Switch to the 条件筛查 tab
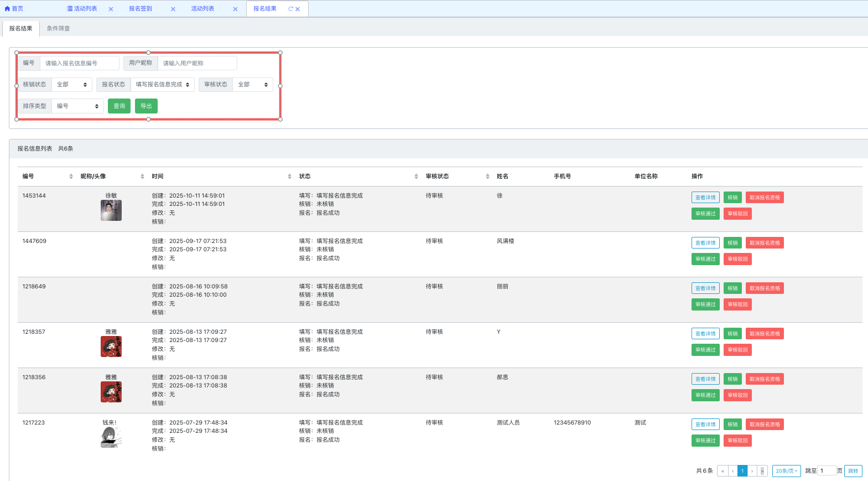Image resolution: width=868 pixels, height=481 pixels. (58, 29)
